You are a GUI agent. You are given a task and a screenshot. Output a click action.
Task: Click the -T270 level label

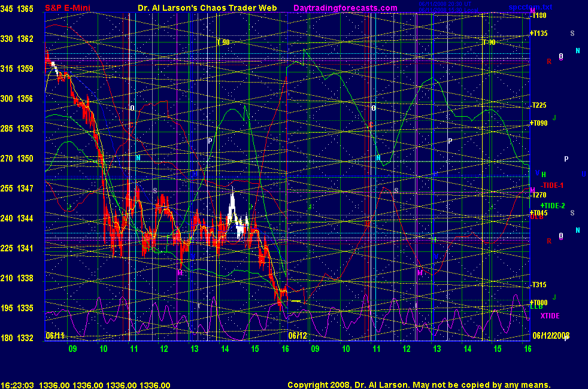[538, 195]
